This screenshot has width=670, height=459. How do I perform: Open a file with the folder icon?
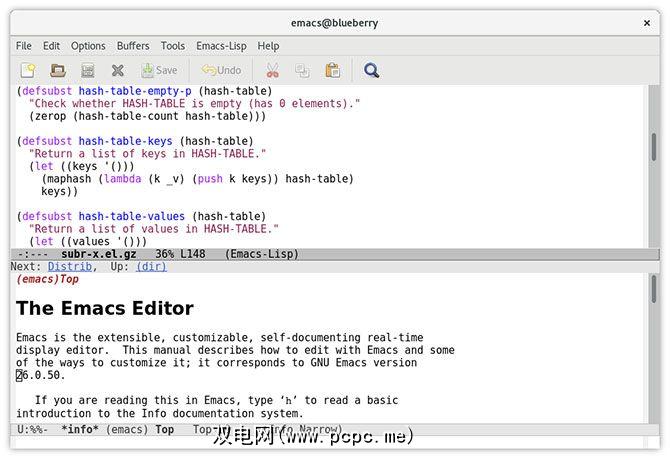coord(58,70)
